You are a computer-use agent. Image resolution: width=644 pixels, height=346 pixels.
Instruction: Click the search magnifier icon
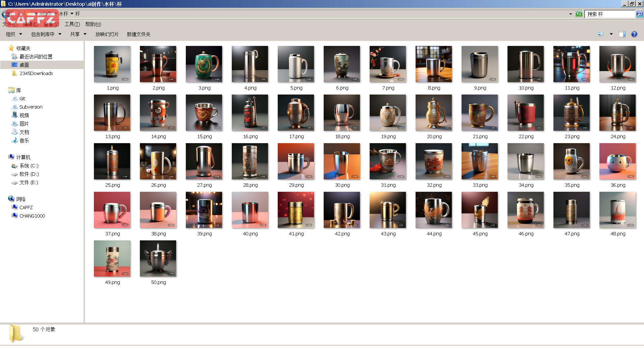tap(640, 14)
